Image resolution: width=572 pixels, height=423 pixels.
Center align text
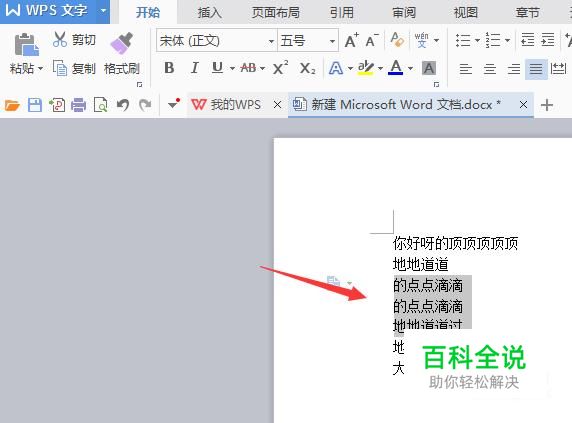(490, 69)
